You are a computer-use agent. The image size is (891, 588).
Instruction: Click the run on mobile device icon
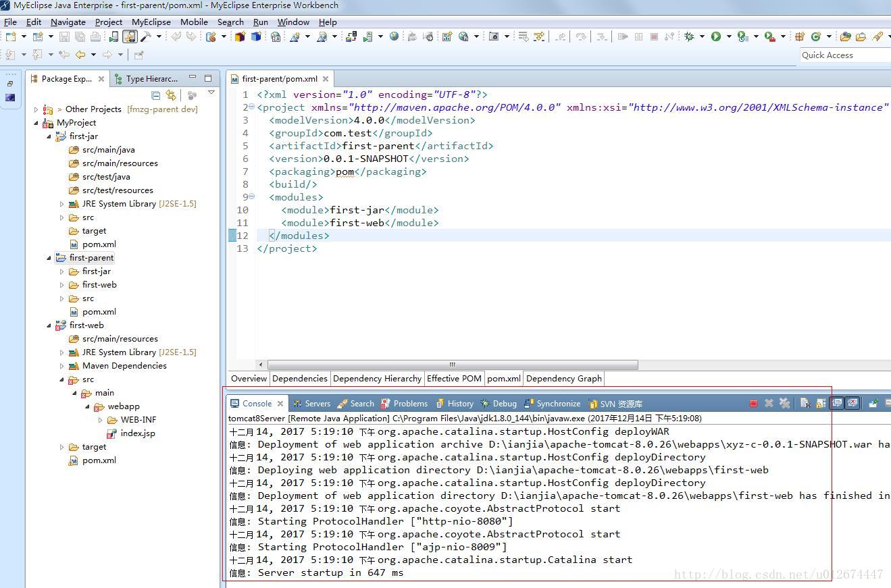point(113,36)
